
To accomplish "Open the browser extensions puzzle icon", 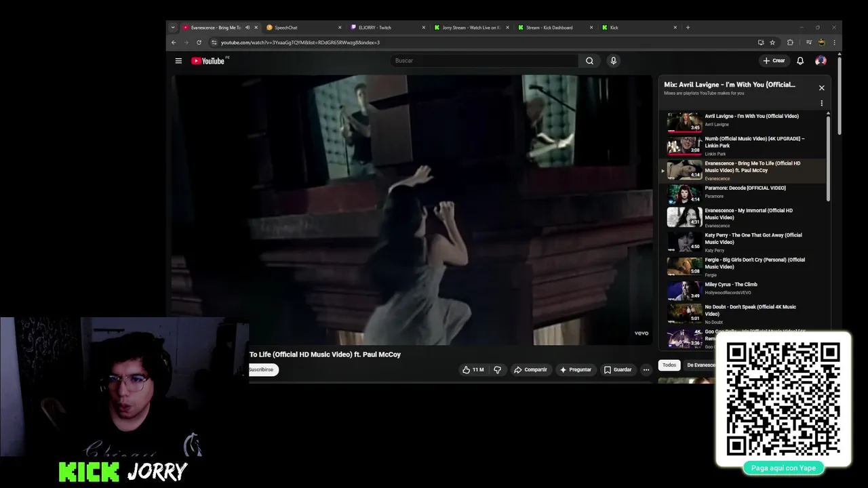I will click(790, 42).
